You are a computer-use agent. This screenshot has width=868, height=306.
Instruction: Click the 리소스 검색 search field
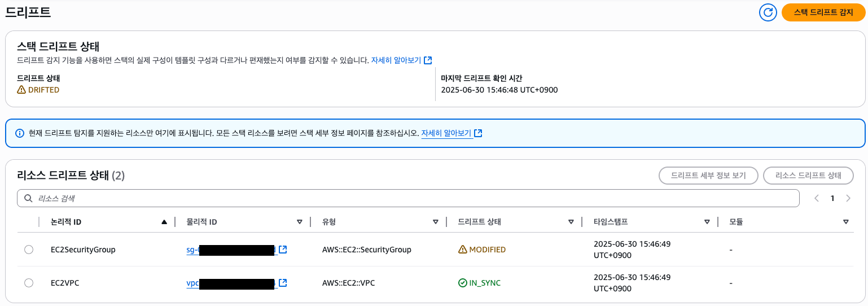click(408, 198)
